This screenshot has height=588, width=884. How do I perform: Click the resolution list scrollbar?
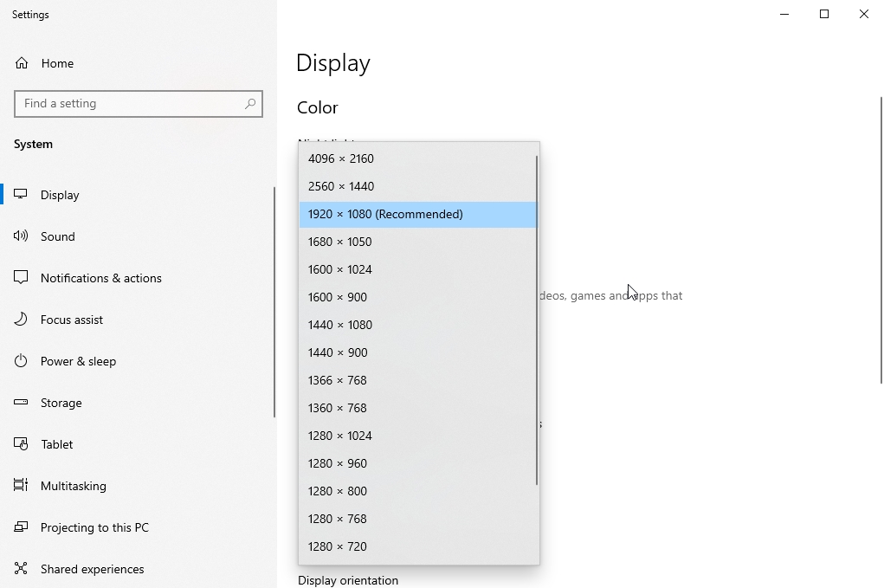[x=537, y=320]
